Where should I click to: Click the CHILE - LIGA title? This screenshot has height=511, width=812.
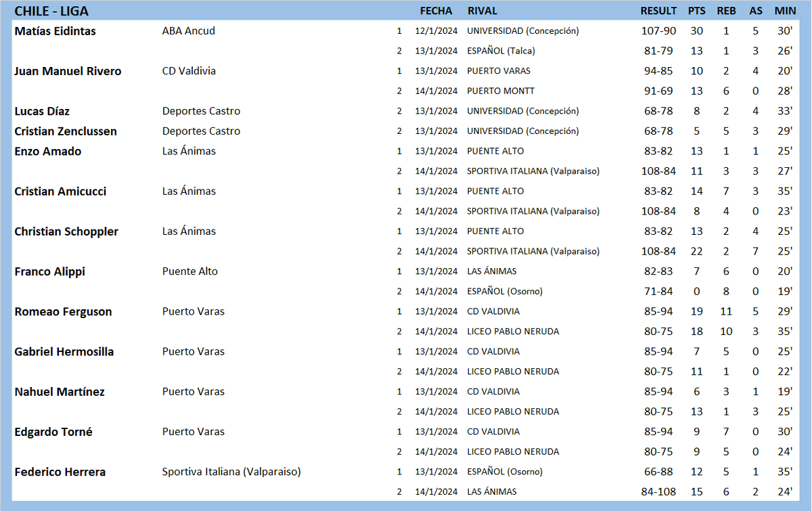click(x=51, y=11)
